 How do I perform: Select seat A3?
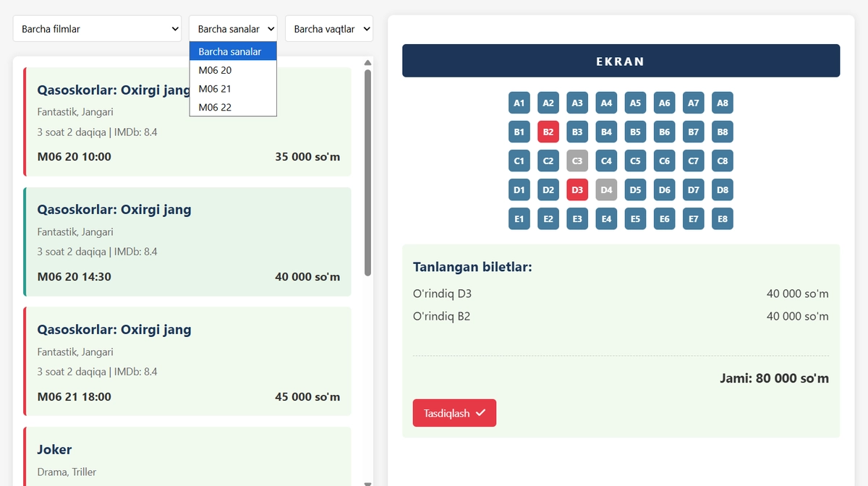coord(577,103)
